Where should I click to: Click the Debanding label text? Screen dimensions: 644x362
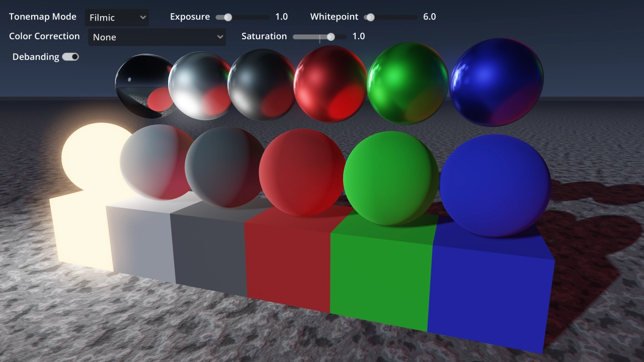[36, 57]
